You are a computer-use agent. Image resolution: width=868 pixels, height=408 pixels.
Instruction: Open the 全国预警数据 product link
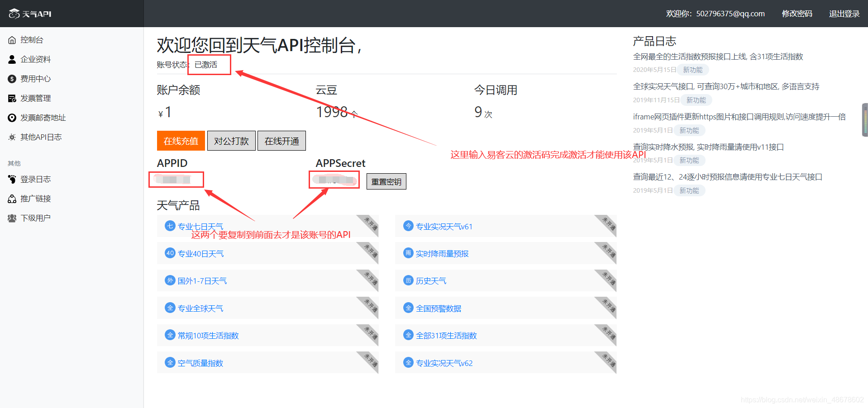click(439, 308)
